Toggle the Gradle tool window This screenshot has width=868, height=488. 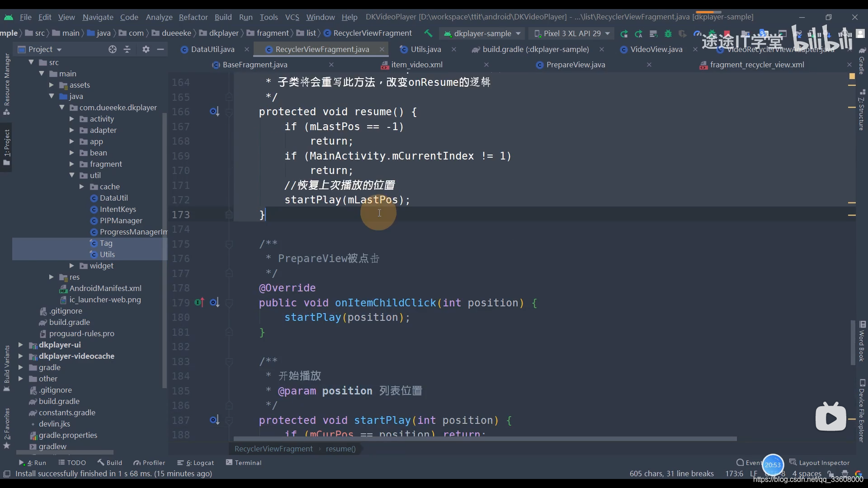pyautogui.click(x=862, y=61)
